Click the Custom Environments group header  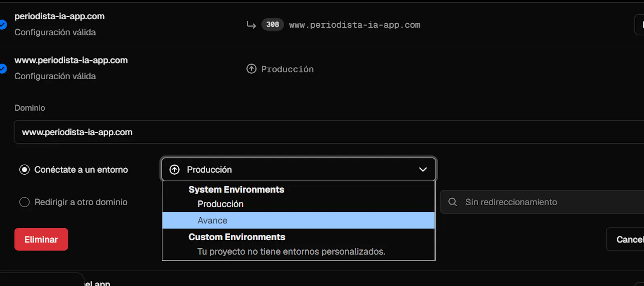click(x=237, y=237)
